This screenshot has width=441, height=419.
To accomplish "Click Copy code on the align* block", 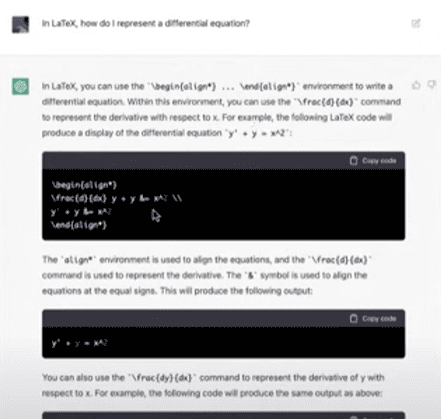I will click(373, 161).
